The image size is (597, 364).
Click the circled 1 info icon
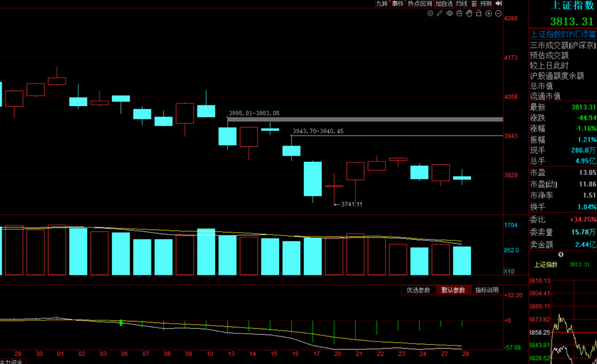click(561, 255)
